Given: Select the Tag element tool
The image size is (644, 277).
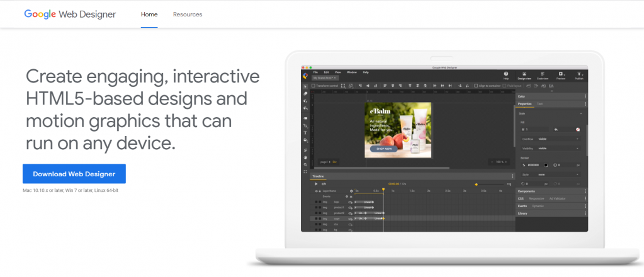Looking at the screenshot, I should point(305,118).
